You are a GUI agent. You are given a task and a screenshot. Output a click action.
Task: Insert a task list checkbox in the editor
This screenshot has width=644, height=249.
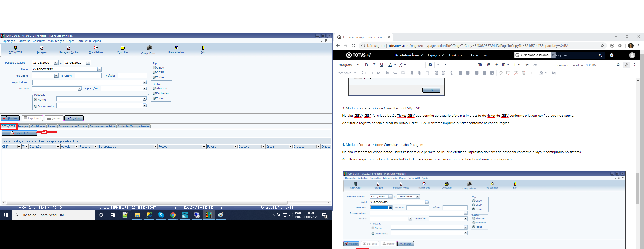click(430, 65)
